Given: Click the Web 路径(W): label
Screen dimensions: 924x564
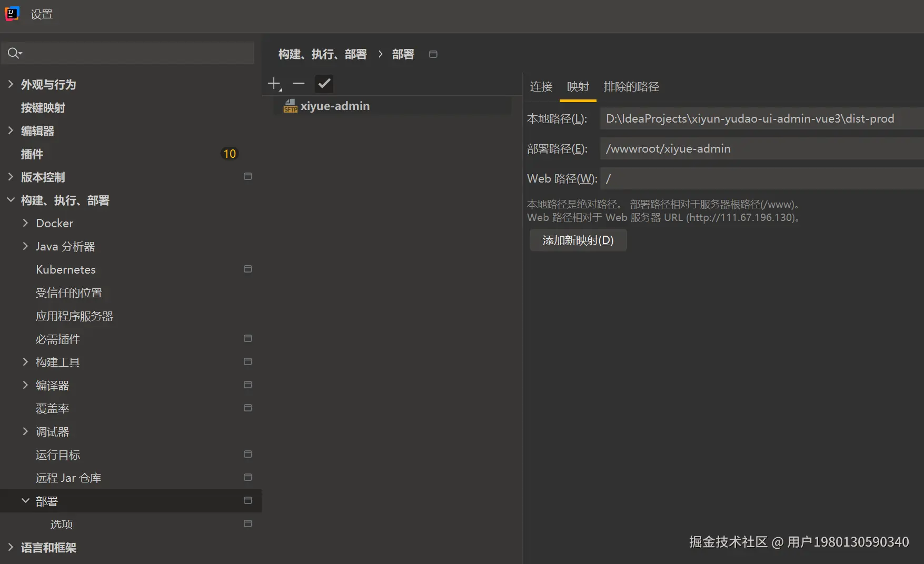Looking at the screenshot, I should coord(562,179).
